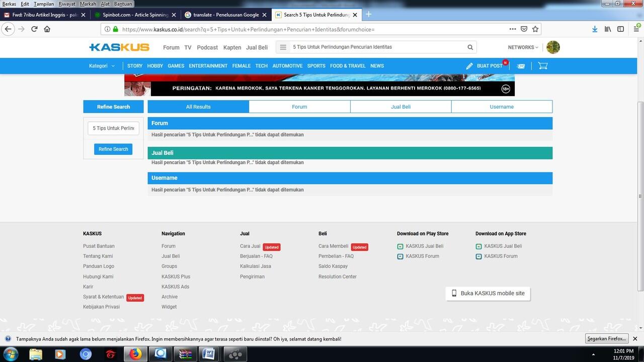Click the BUAT POST button
The width and height of the screenshot is (644, 362).
click(485, 66)
